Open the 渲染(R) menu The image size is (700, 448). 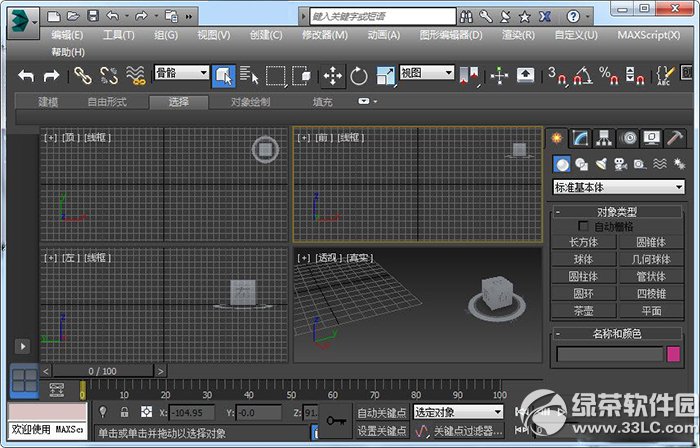coord(518,35)
